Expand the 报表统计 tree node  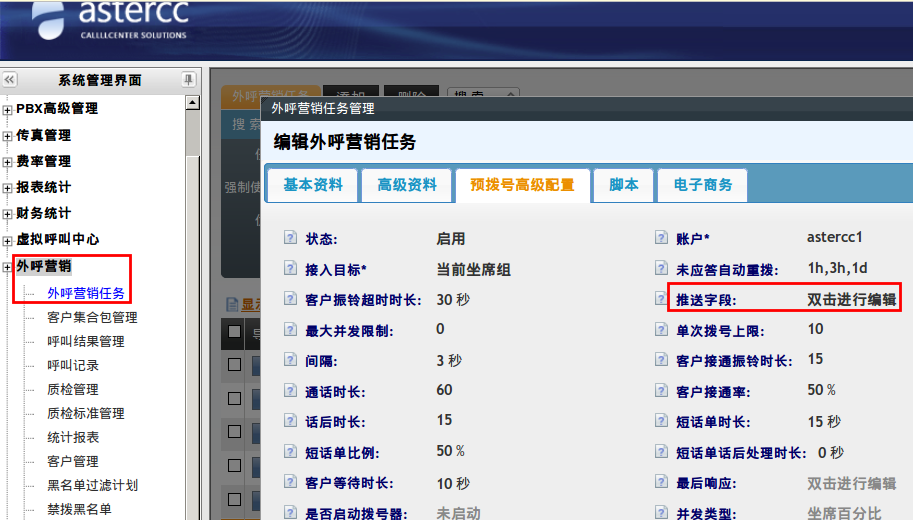(8, 187)
